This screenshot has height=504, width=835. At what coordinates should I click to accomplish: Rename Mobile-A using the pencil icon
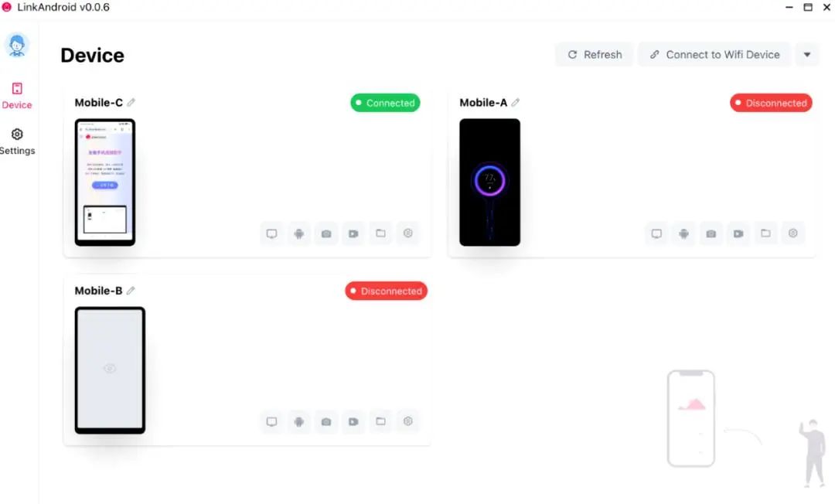pos(516,102)
